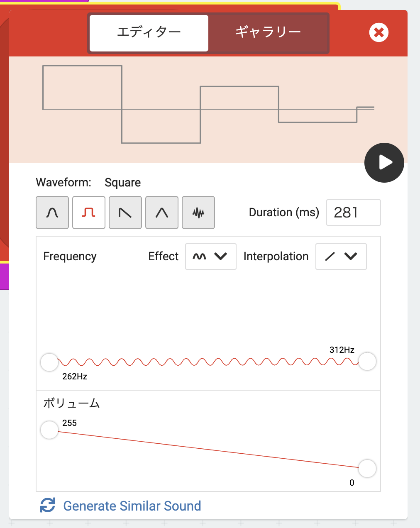Select the noise waveform icon
Image resolution: width=420 pixels, height=528 pixels.
point(198,213)
